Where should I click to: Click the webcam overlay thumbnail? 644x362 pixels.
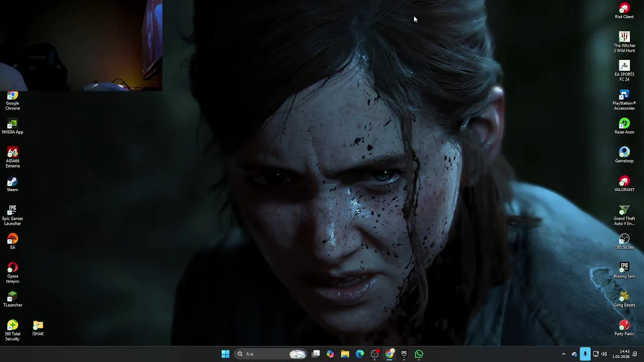click(81, 45)
